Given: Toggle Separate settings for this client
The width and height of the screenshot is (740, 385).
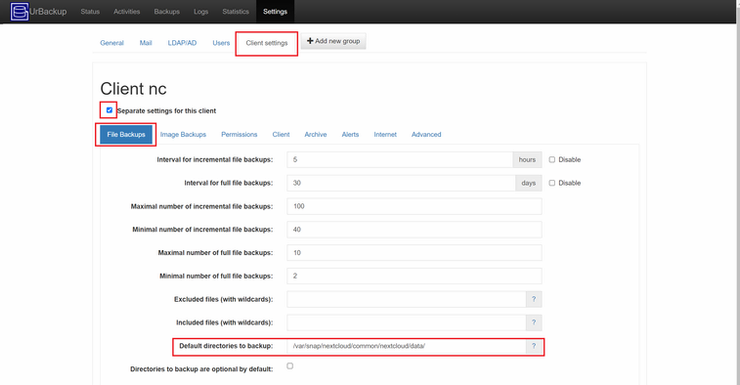Looking at the screenshot, I should [109, 110].
